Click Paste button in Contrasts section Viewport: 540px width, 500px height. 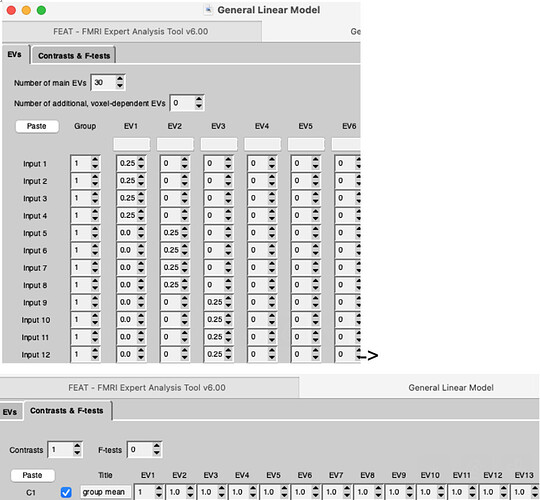click(32, 475)
